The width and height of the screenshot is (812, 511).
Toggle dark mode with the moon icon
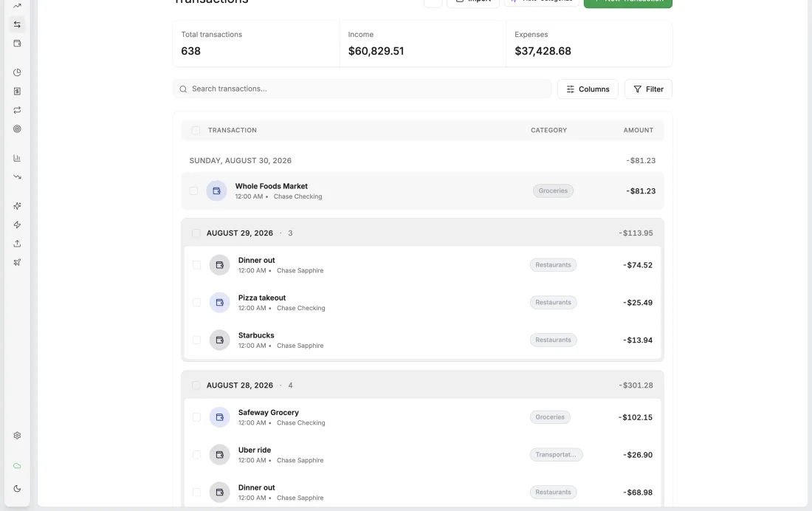pyautogui.click(x=17, y=489)
